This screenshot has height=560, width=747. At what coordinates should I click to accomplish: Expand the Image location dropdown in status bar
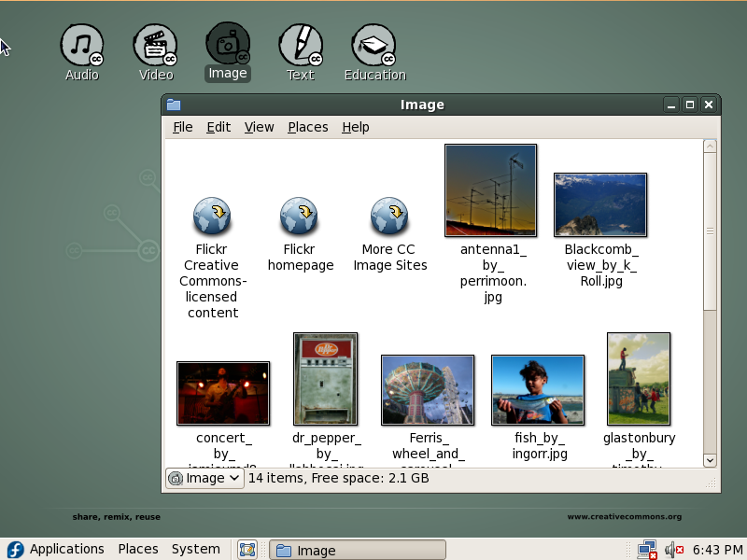tap(204, 478)
